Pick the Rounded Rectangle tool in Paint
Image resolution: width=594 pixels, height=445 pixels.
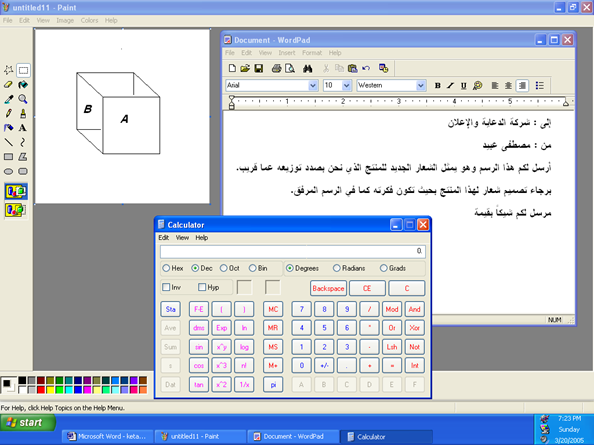23,171
